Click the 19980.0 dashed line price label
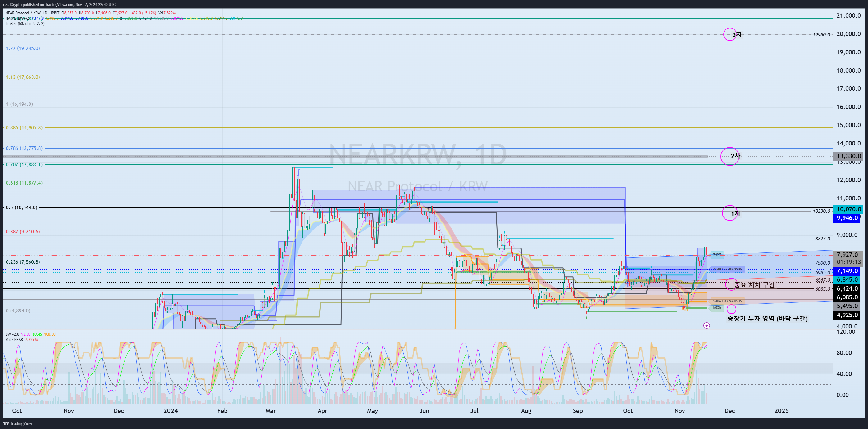Image resolution: width=868 pixels, height=429 pixels. [821, 35]
